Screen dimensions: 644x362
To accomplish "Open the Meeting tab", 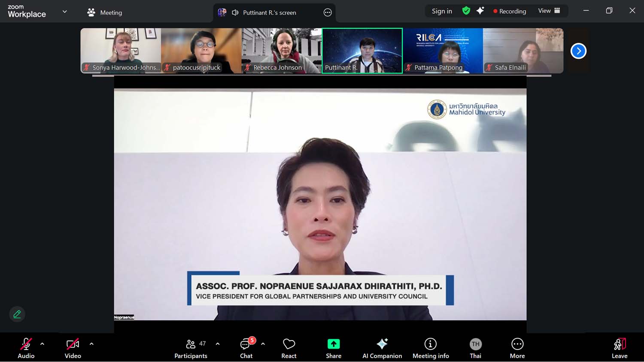I will click(105, 12).
